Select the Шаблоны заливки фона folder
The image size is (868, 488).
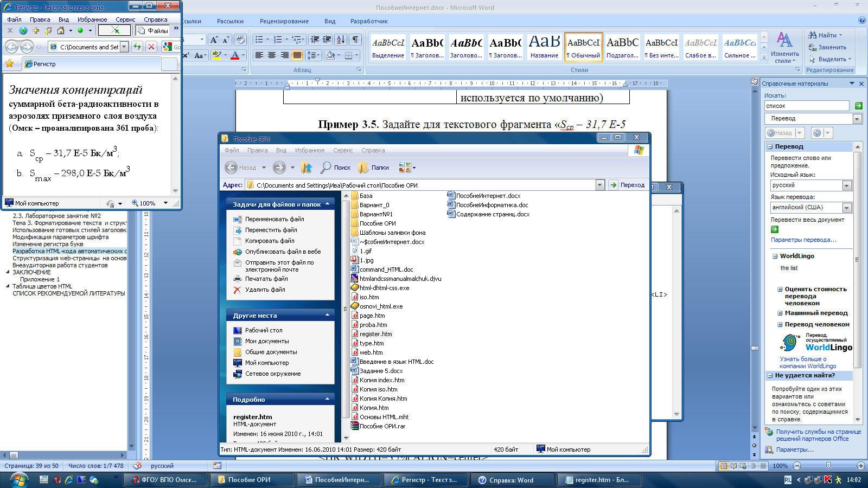click(x=388, y=233)
